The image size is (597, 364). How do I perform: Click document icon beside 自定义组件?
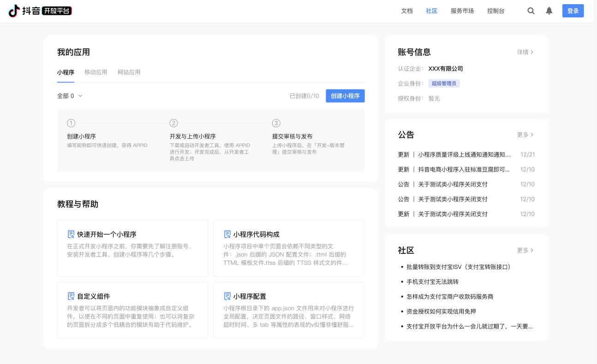[71, 296]
